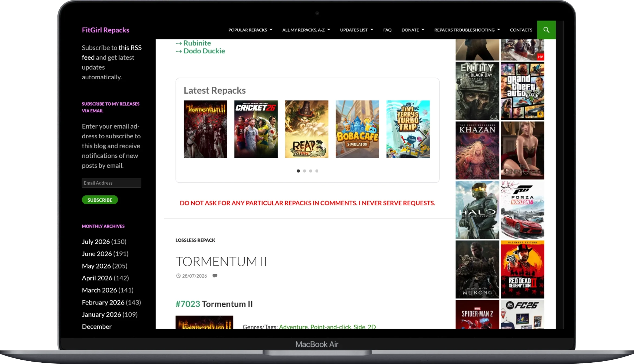Open the Boba Cafe Simulator cover
634x364 pixels.
point(357,129)
